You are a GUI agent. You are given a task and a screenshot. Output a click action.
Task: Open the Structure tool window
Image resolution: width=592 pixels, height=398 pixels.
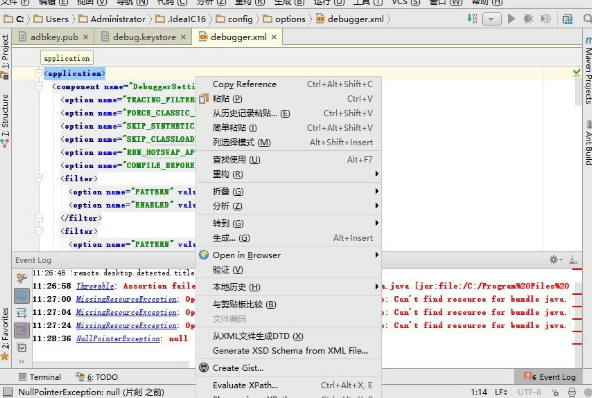click(5, 120)
